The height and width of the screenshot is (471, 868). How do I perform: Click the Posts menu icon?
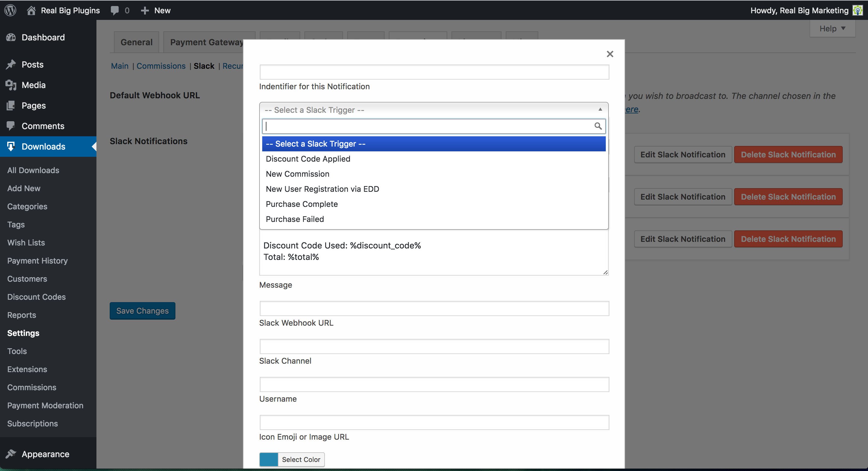click(11, 64)
